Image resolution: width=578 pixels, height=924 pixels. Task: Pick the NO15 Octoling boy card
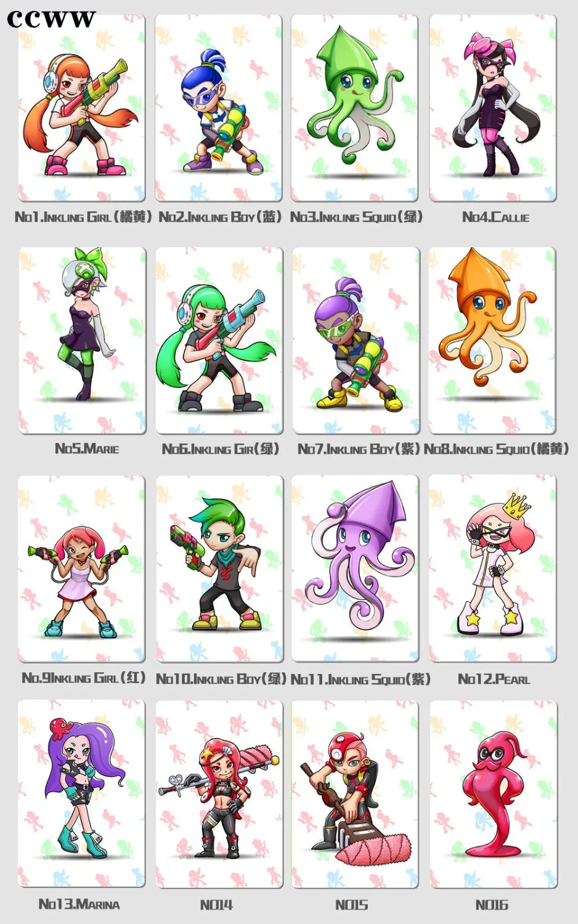pyautogui.click(x=356, y=794)
